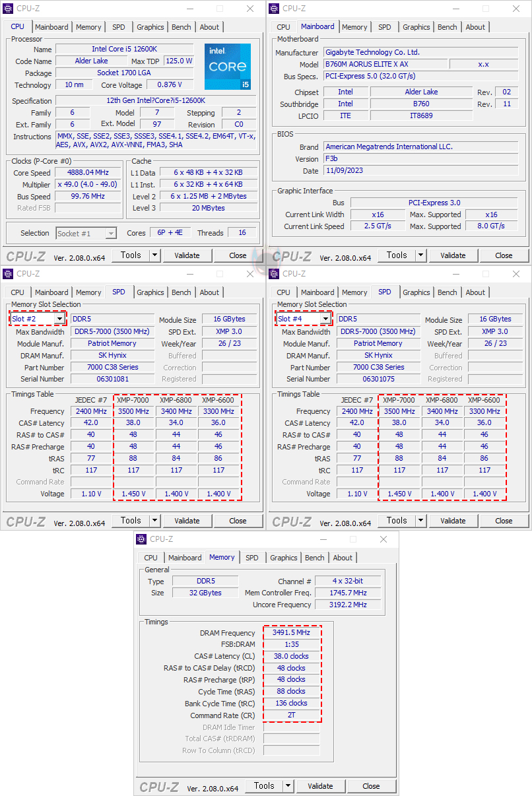The height and width of the screenshot is (796, 532).
Task: Click CPU-Z app icon in Slot #2 SPD window
Action: (8, 274)
